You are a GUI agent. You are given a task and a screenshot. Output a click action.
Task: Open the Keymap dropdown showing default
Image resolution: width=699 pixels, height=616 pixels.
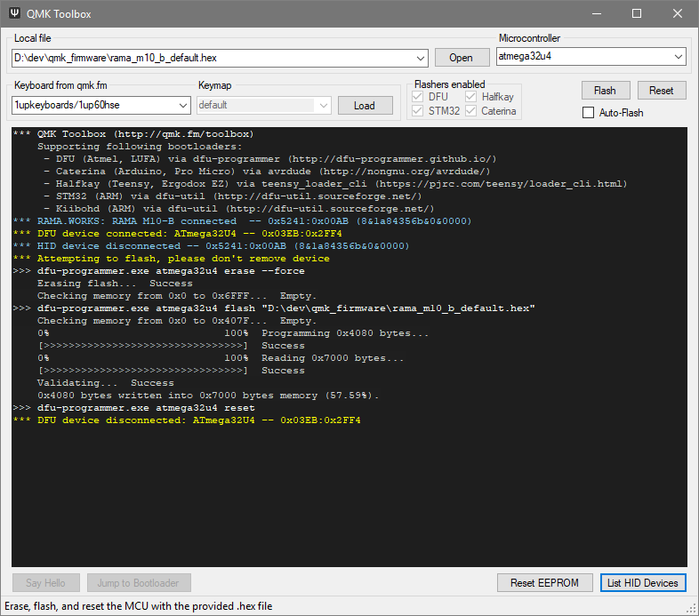point(264,106)
